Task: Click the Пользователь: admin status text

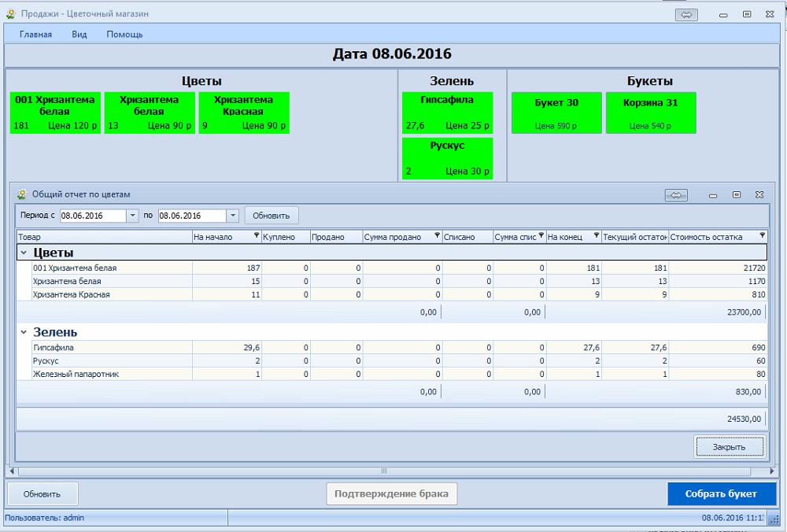Action: 45,518
